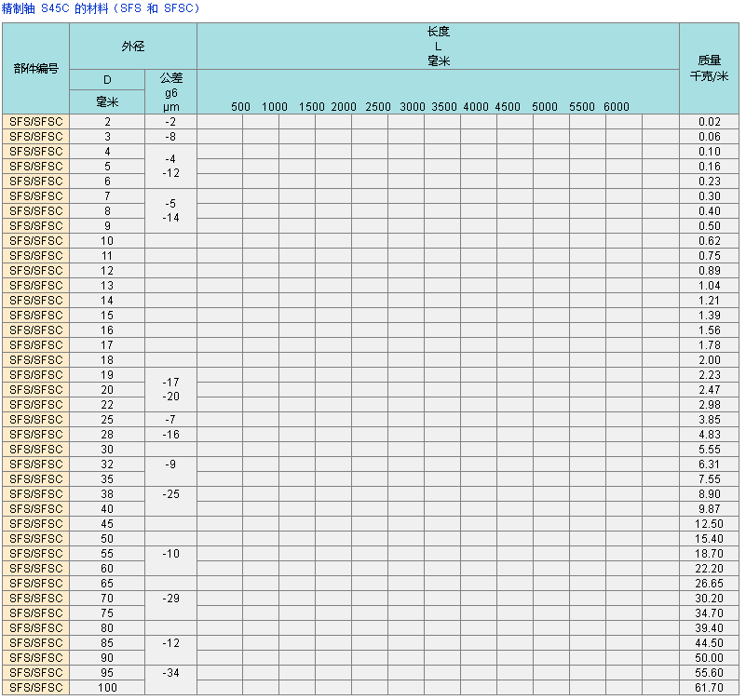Click the 公差 g6 μm header
The width and height of the screenshot is (746, 700).
pyautogui.click(x=170, y=92)
